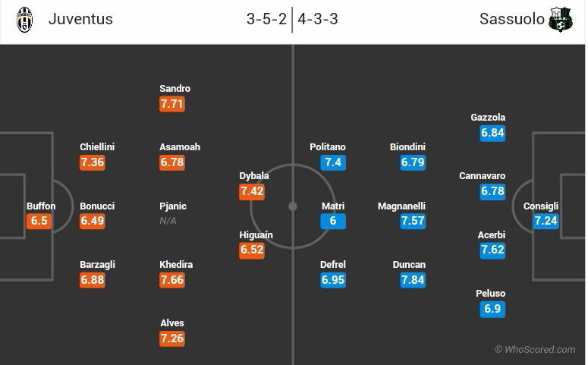Click the Sassuolo club crest icon

coord(561,20)
